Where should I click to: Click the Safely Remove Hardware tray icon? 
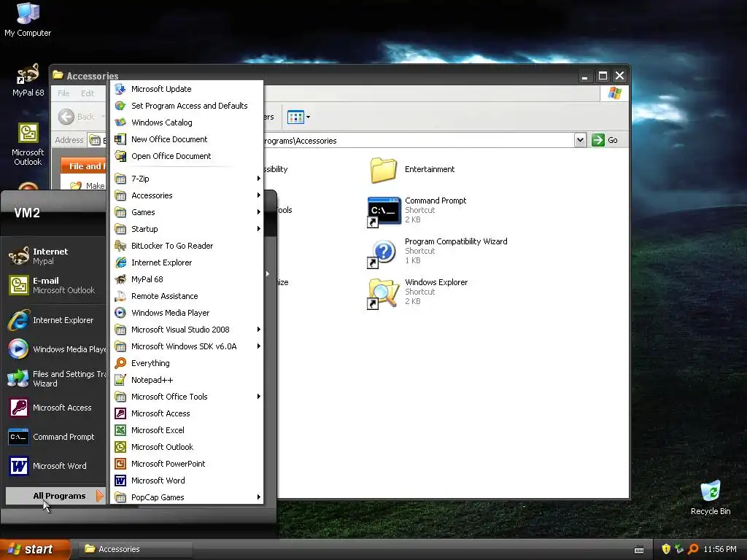pyautogui.click(x=679, y=550)
